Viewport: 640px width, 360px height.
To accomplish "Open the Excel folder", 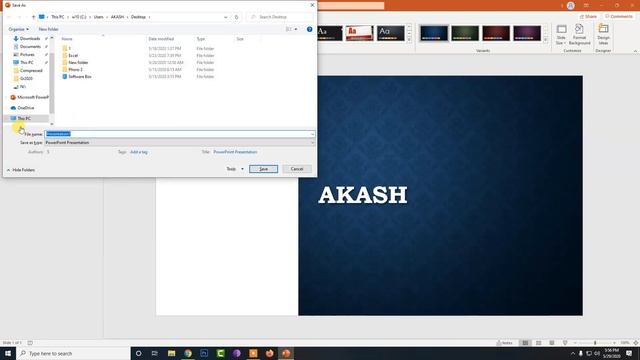I will click(x=73, y=56).
